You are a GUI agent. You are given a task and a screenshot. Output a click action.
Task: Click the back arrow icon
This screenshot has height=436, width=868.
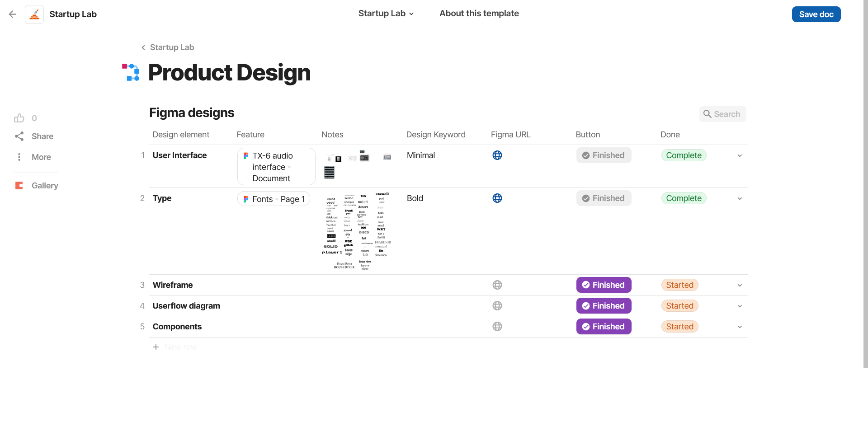pos(13,14)
